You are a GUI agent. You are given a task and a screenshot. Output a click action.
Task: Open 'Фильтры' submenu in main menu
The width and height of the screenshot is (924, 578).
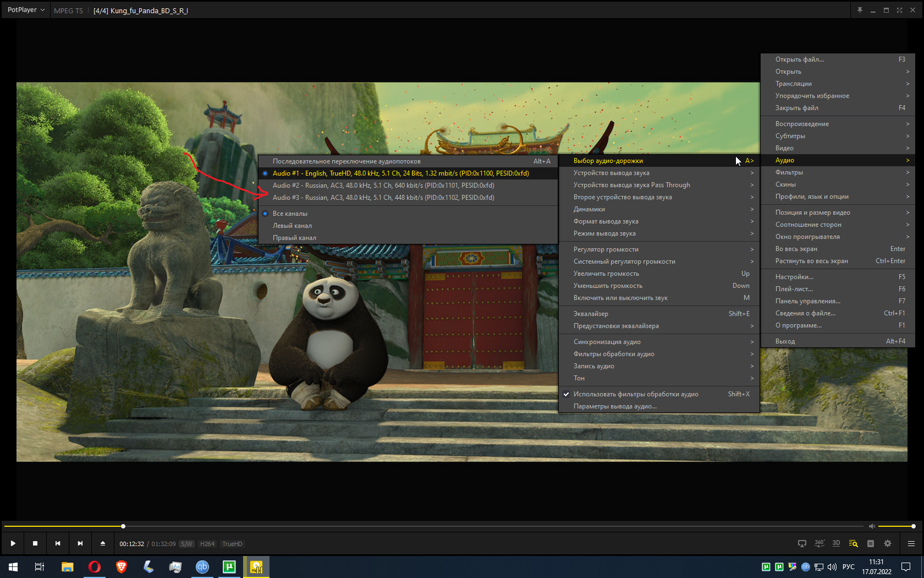[838, 172]
